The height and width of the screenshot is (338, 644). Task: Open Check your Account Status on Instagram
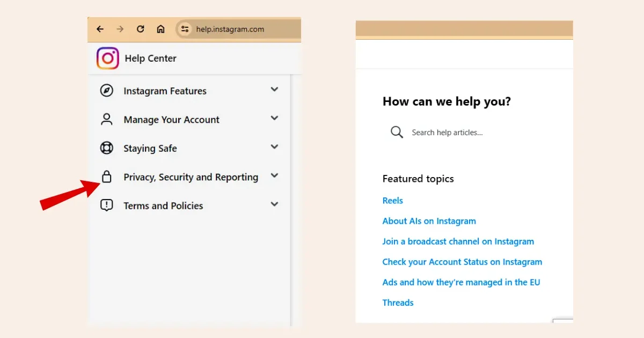(x=462, y=261)
